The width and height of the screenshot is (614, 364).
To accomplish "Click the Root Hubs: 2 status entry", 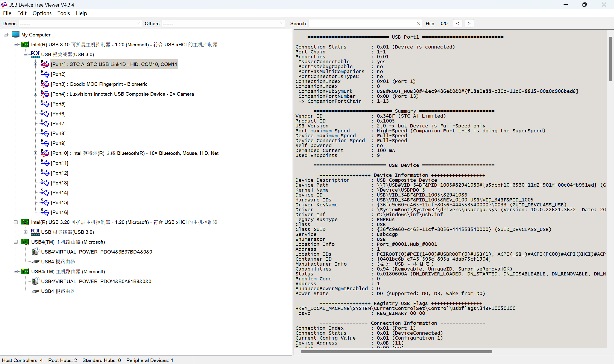I will 62,360.
